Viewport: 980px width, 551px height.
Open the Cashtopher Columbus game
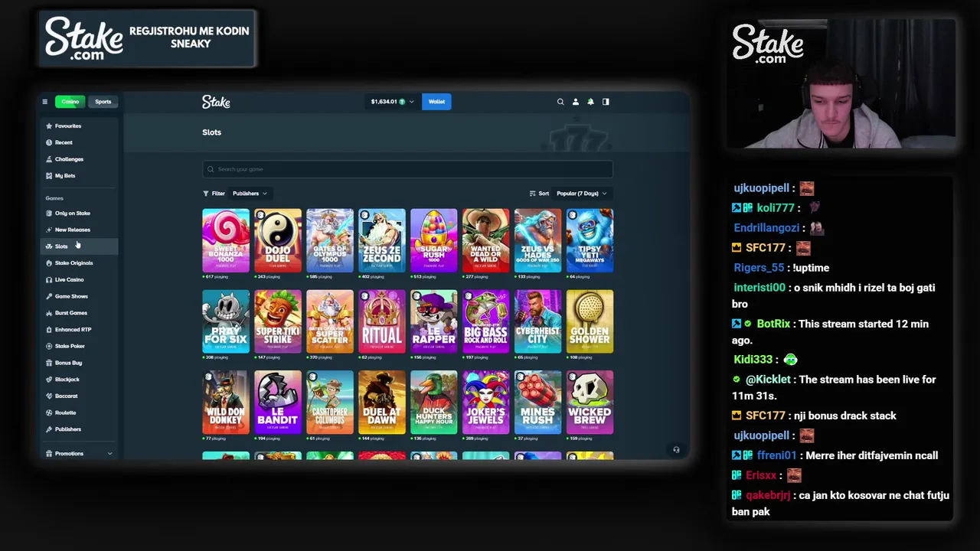(x=330, y=403)
